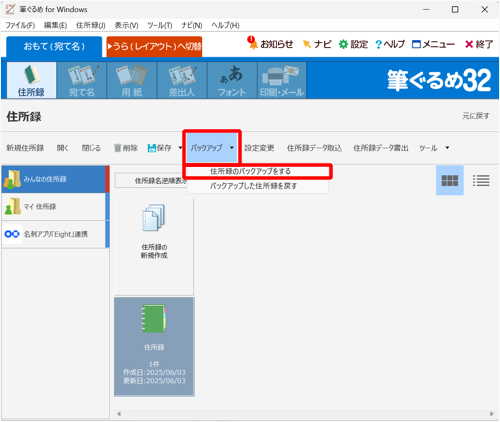Click the 開く open button
Image resolution: width=500 pixels, height=422 pixels.
pos(62,148)
